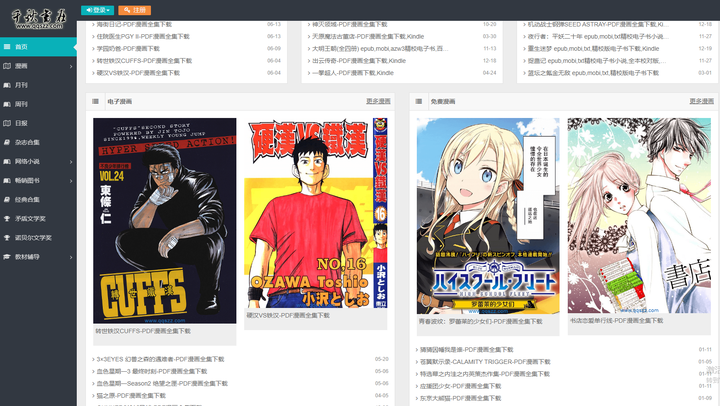
Task: Open the High School Fleet cover thumbnail
Action: point(488,216)
